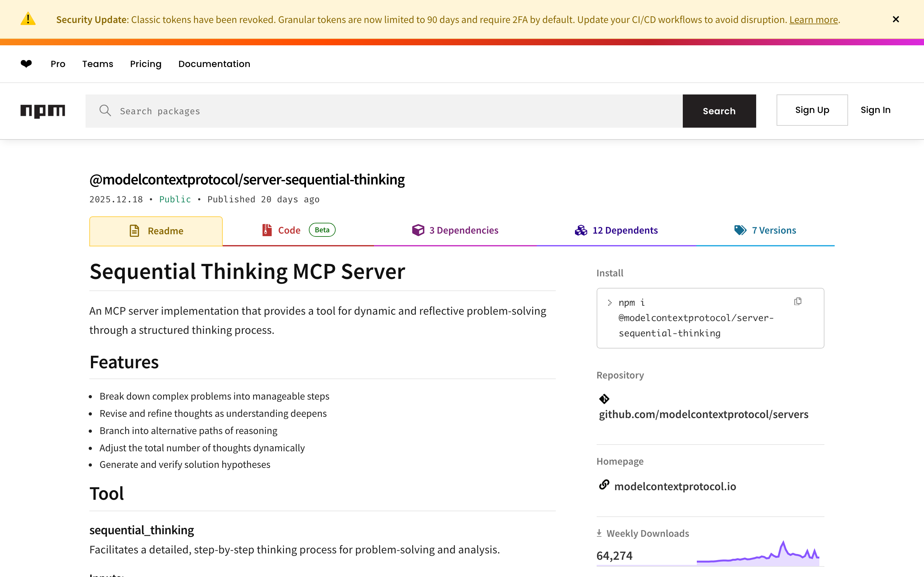
Task: Click the homepage chain-link icon
Action: click(x=604, y=485)
